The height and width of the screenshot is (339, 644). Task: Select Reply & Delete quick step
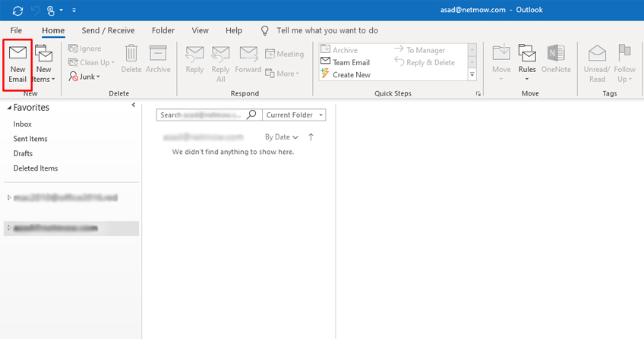(425, 62)
